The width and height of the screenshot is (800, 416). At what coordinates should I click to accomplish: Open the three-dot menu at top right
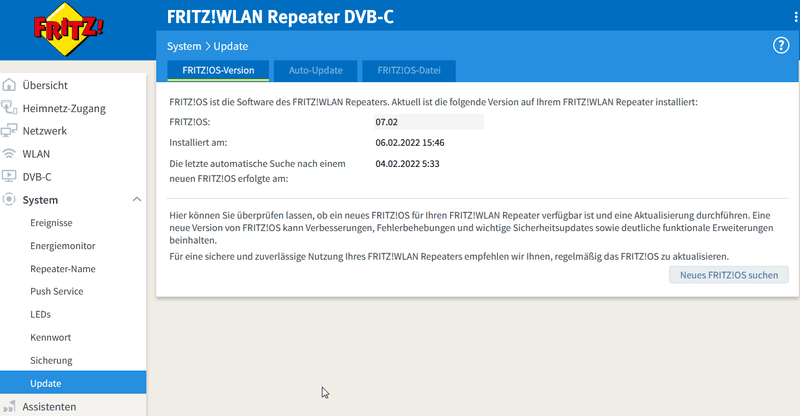coord(796,17)
